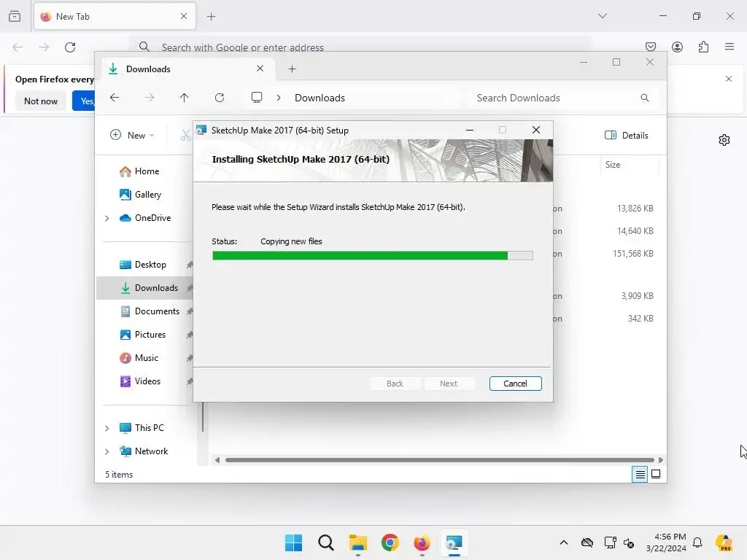
Task: Refresh the Downloads folder view
Action: [x=219, y=98]
